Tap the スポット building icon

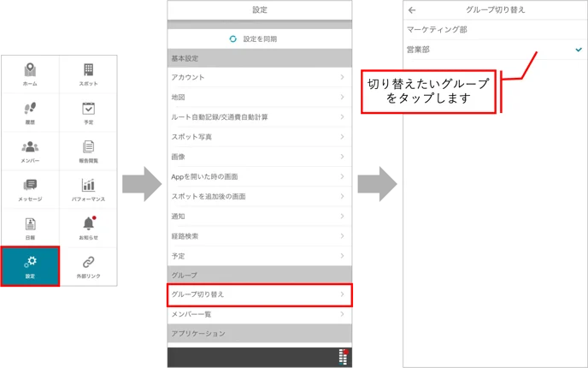coord(88,70)
